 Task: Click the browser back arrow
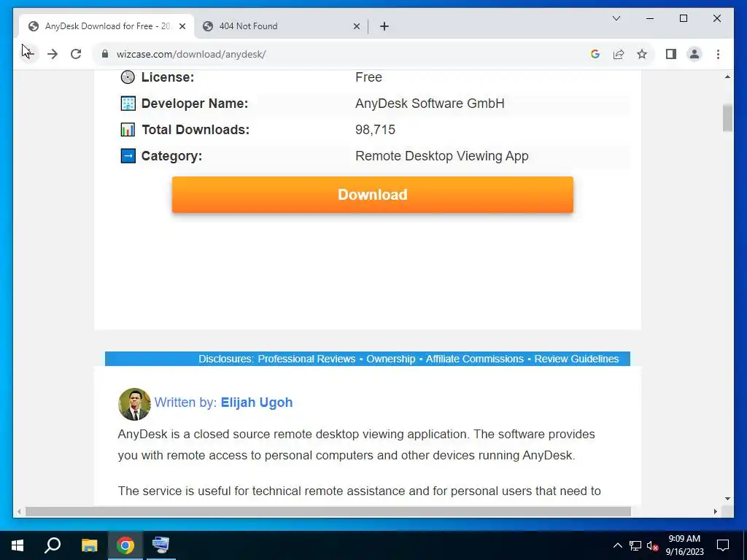click(x=28, y=54)
